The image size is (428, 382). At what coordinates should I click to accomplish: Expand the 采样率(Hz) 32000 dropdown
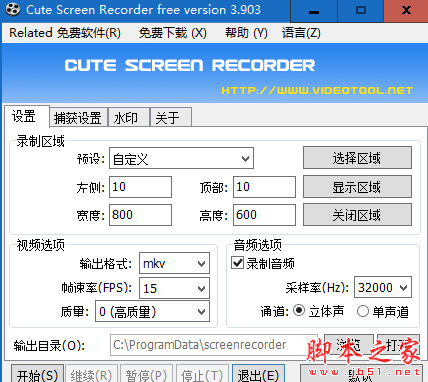(x=383, y=287)
